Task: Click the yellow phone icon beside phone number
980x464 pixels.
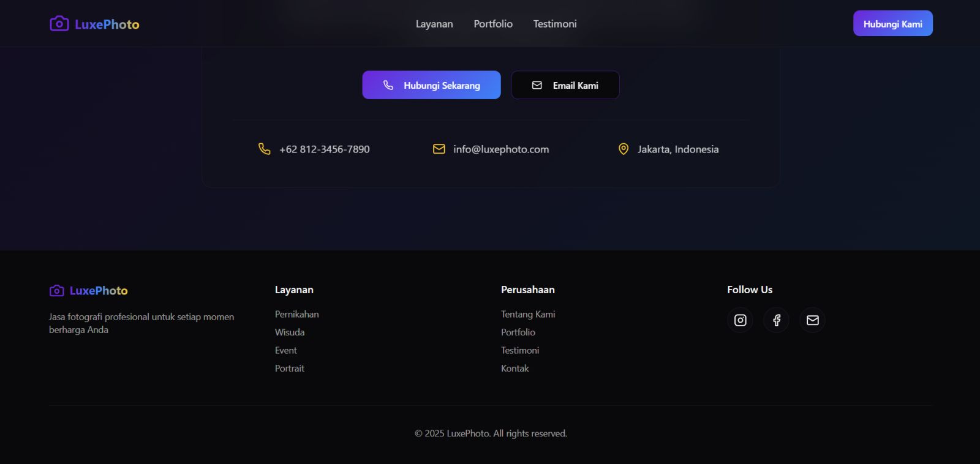Action: (x=264, y=149)
